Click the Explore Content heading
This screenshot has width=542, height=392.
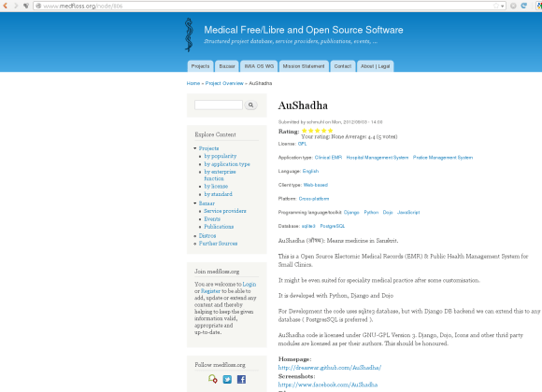pos(215,134)
